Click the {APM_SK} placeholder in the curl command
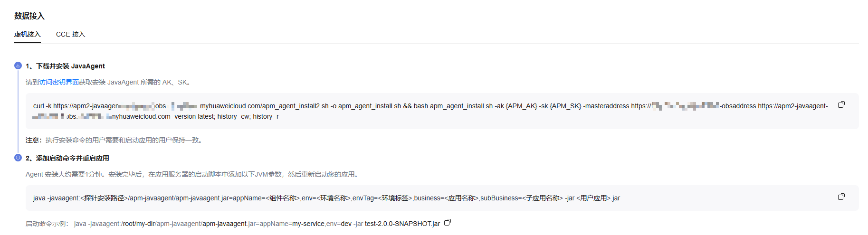868x235 pixels. 565,106
